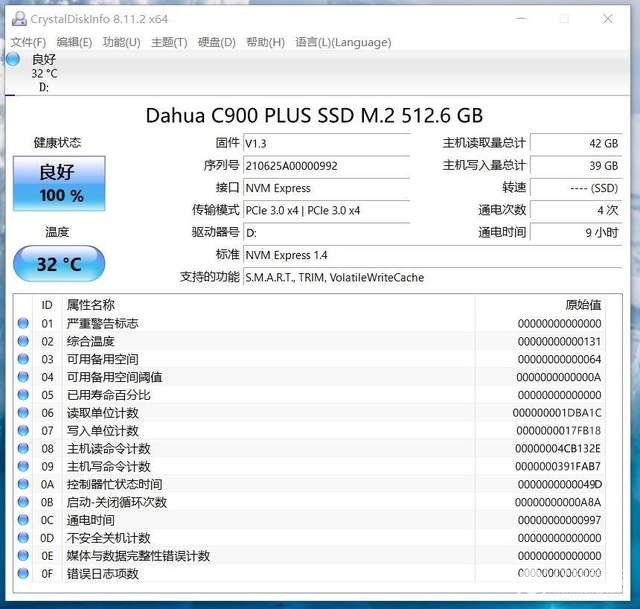Click the serial number field 210625A00000992
640x609 pixels.
(327, 166)
